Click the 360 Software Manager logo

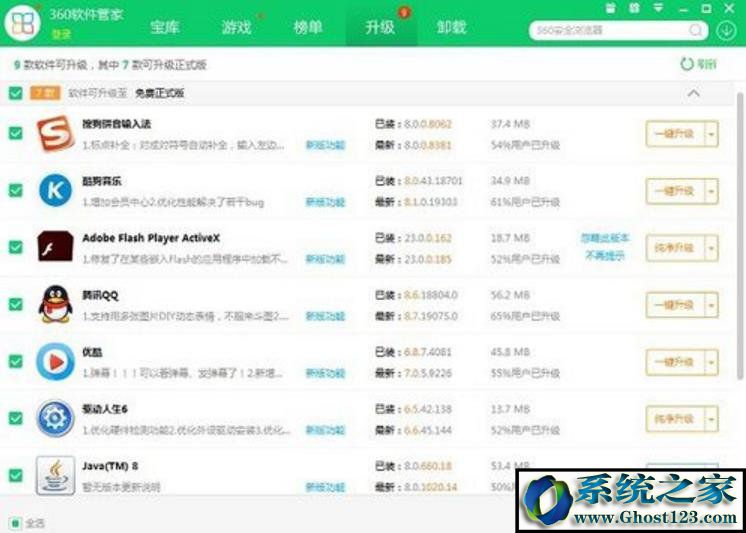[22, 22]
